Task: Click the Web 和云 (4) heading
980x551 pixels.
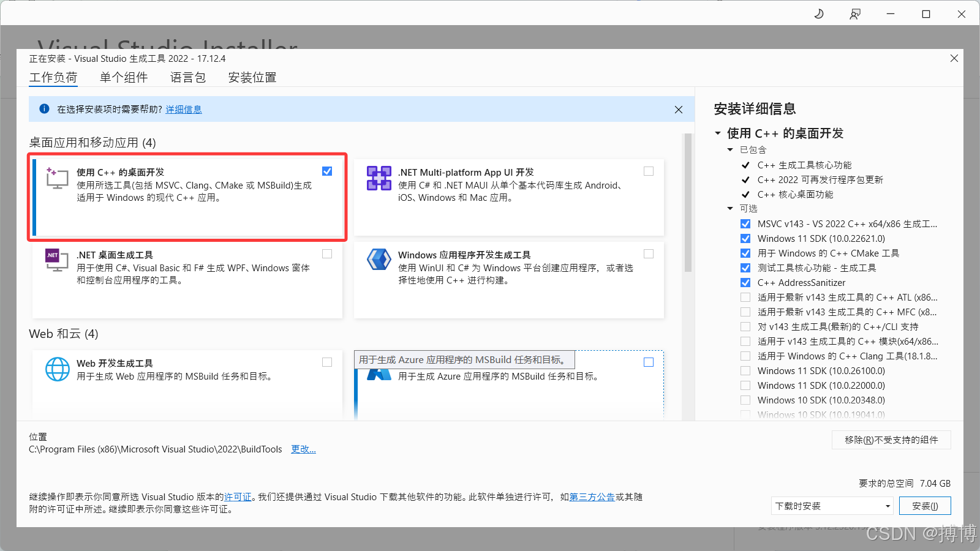Action: click(x=64, y=334)
